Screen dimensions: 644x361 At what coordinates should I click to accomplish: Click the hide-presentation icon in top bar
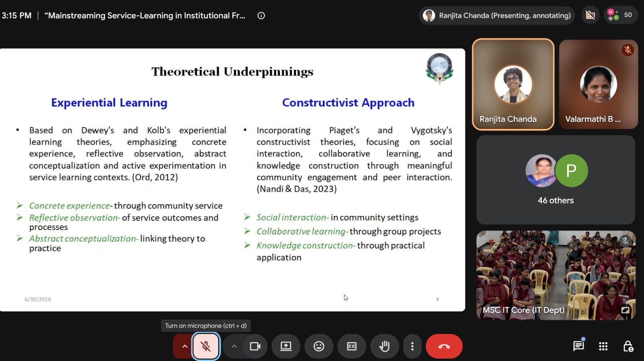pos(590,15)
